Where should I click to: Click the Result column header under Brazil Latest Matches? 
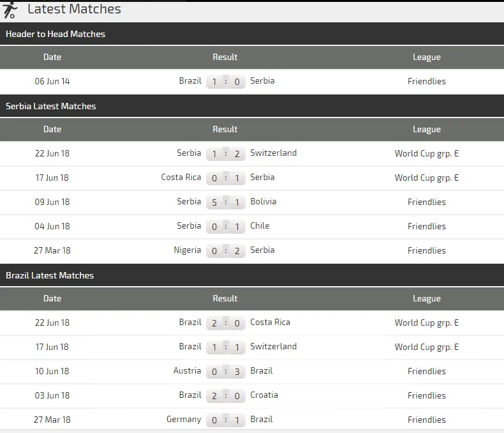(225, 298)
